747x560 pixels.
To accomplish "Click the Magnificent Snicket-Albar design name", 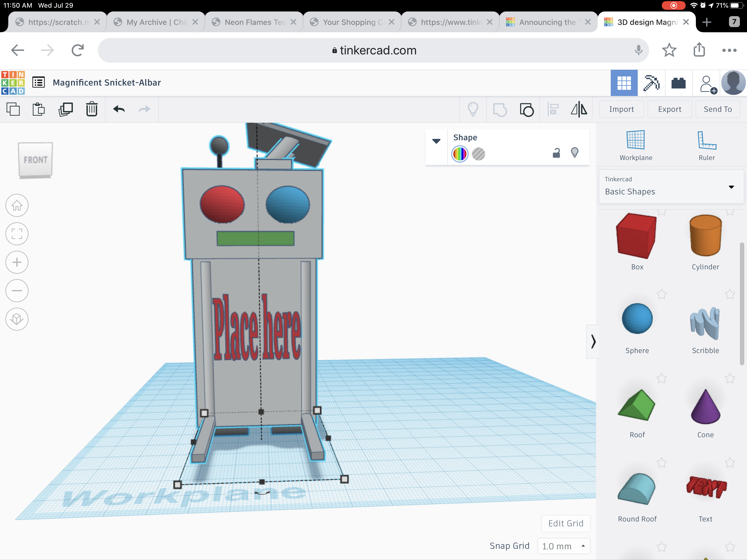I will [x=107, y=82].
